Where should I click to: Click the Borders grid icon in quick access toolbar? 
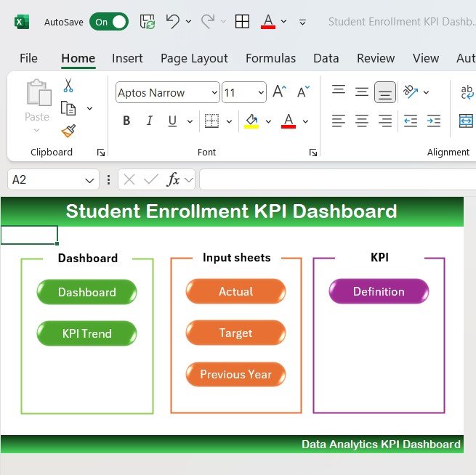point(242,22)
